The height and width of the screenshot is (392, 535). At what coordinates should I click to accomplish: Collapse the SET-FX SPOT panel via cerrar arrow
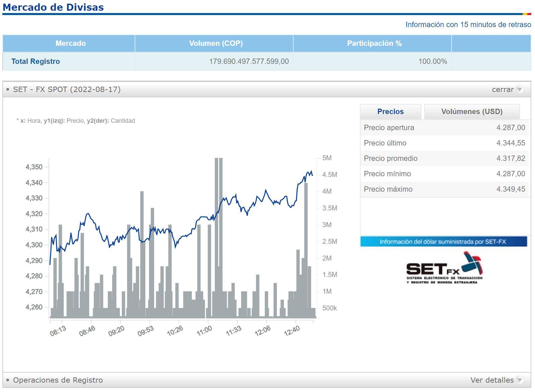pos(519,89)
